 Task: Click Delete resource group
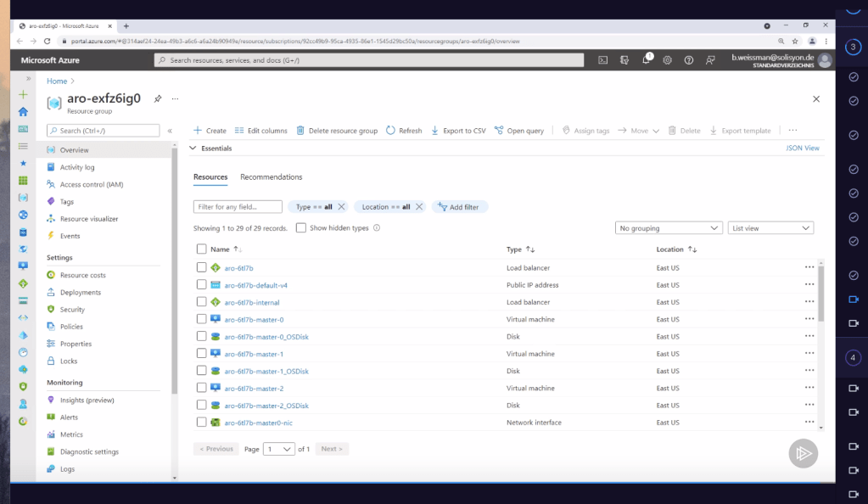(x=337, y=131)
